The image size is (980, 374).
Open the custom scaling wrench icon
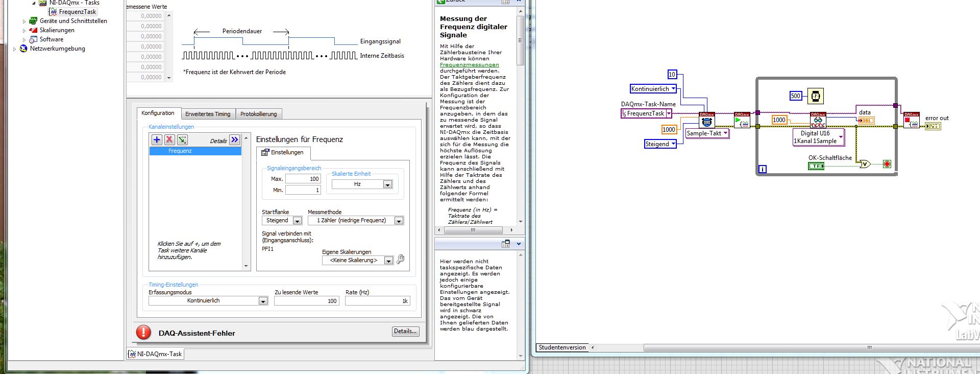pyautogui.click(x=401, y=260)
